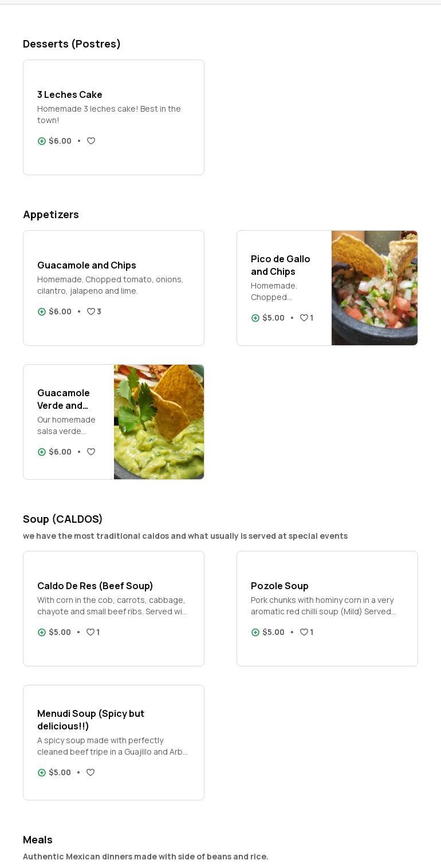Like Pozole Soup heart icon
The image size is (441, 868).
coord(304,632)
